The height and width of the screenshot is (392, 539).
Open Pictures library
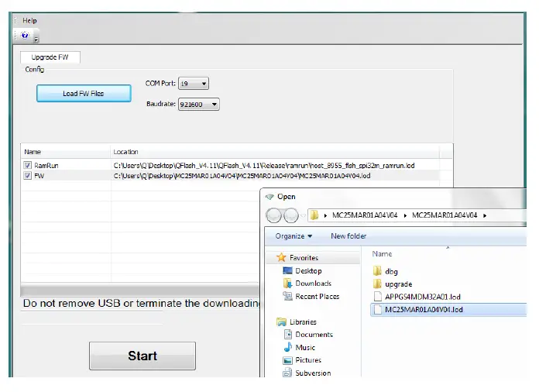pos(308,360)
